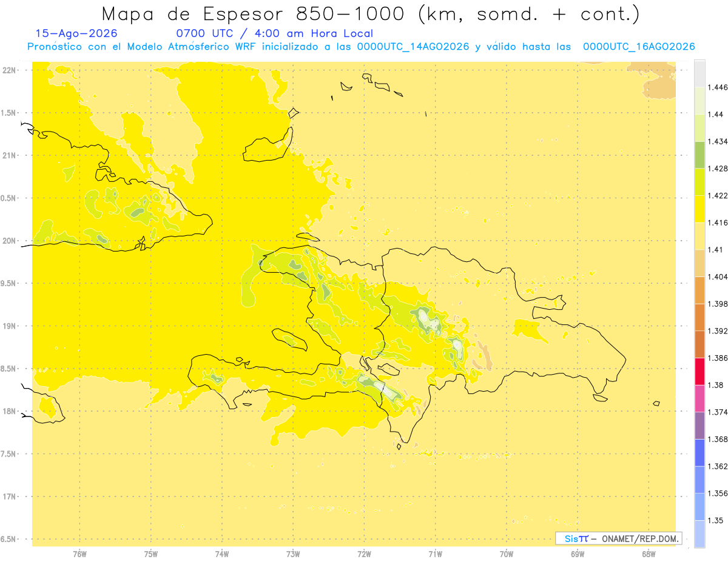728x562 pixels.
Task: Click the '19N' latitude label
Action: 9,326
